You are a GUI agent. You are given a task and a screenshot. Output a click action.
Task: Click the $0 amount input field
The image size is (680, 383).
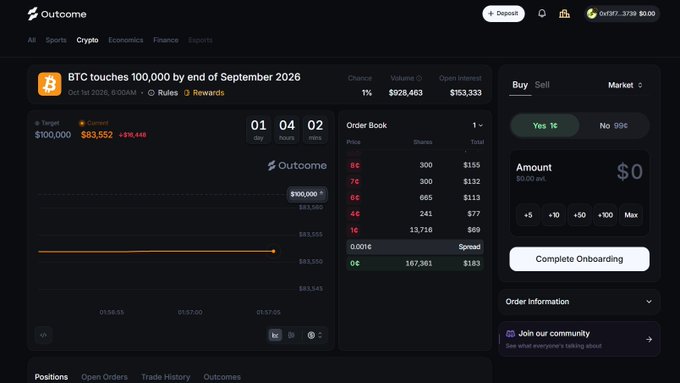click(629, 172)
